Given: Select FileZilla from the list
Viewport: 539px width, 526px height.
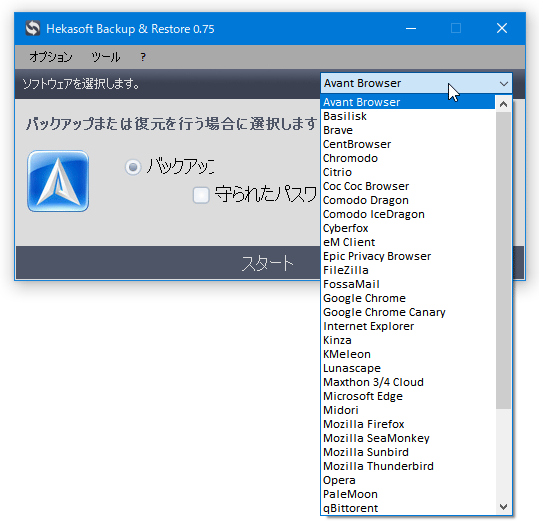Looking at the screenshot, I should tap(408, 270).
